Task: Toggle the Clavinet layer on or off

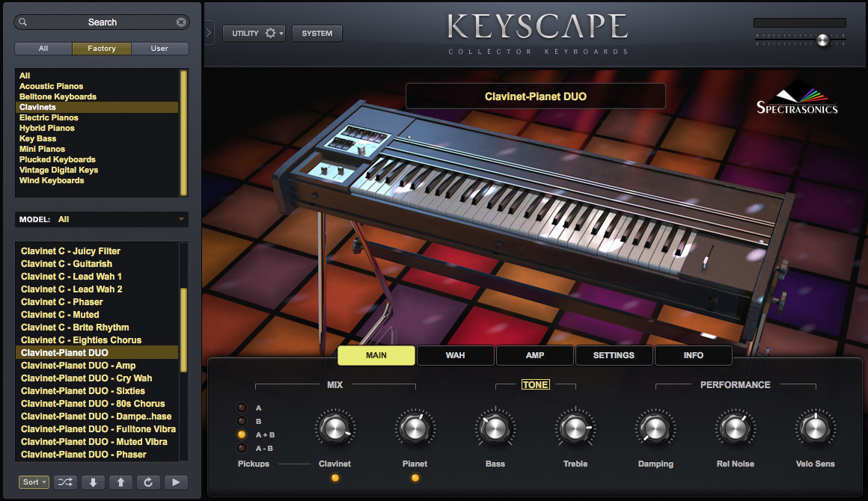Action: pos(334,477)
